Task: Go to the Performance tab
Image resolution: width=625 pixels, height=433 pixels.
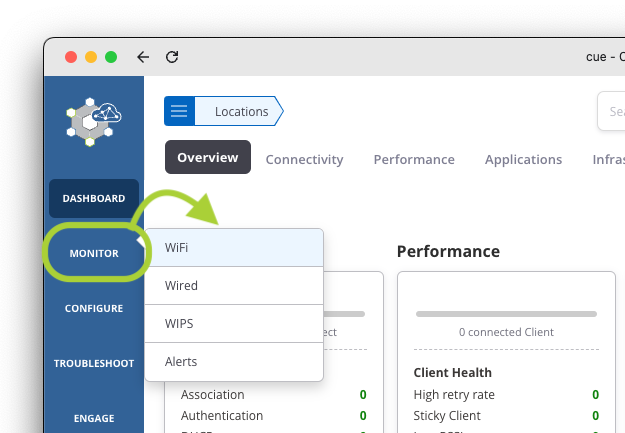Action: (x=414, y=159)
